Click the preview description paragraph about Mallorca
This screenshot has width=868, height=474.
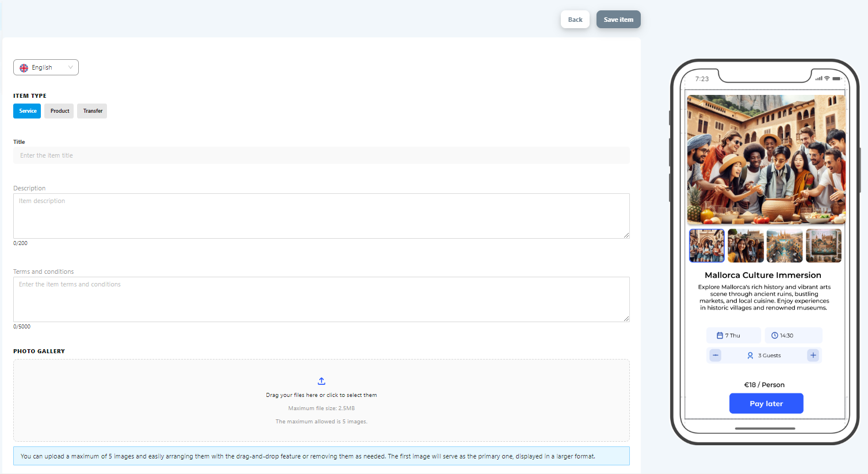[x=764, y=297]
